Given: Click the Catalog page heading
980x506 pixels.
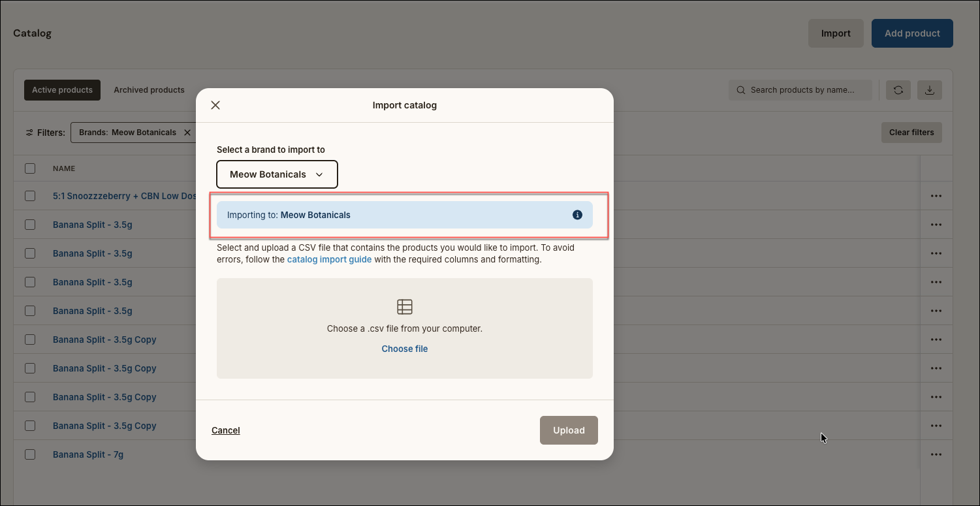Looking at the screenshot, I should tap(32, 33).
